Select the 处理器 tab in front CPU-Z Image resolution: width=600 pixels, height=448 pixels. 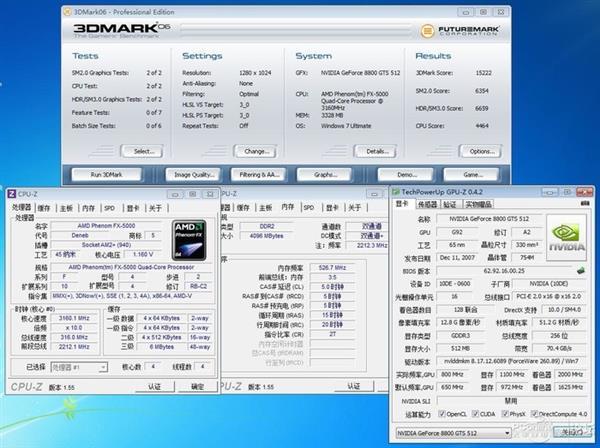point(21,207)
